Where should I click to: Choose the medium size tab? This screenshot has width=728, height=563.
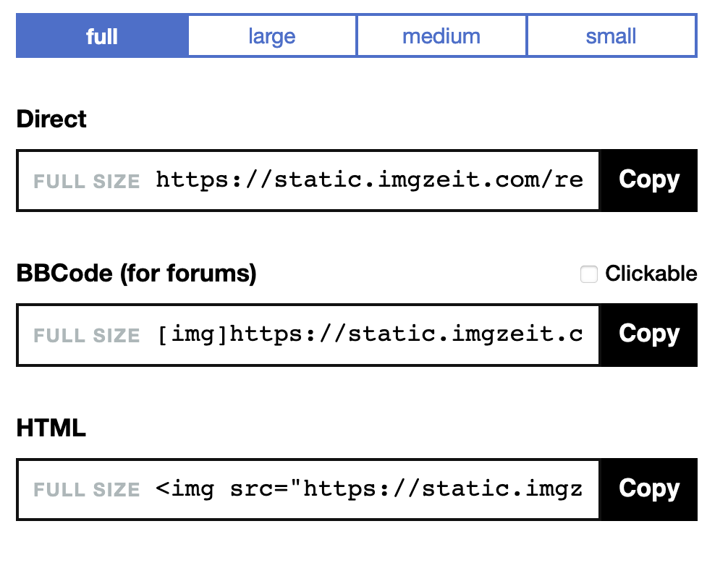(441, 35)
